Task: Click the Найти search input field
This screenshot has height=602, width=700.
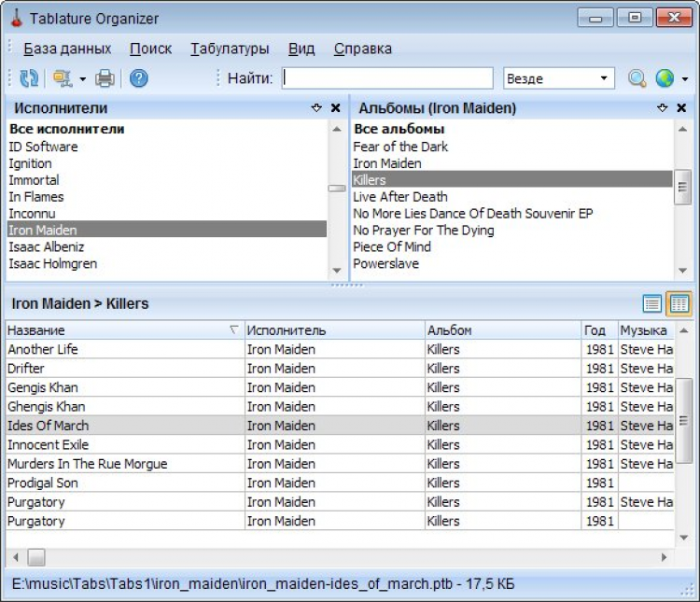Action: pos(387,78)
